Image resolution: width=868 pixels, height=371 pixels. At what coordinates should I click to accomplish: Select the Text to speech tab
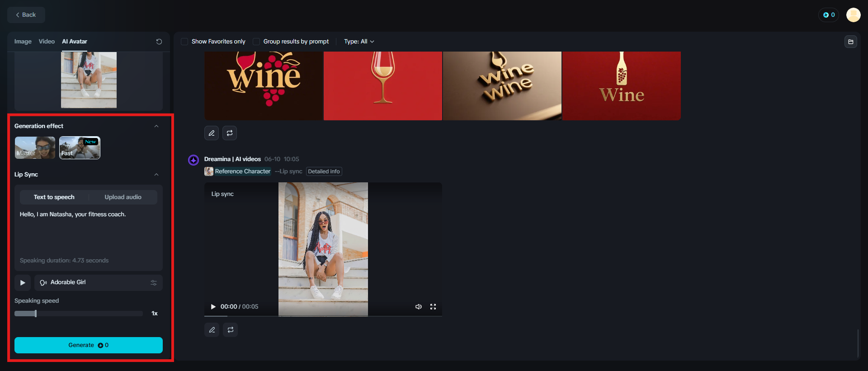coord(54,197)
